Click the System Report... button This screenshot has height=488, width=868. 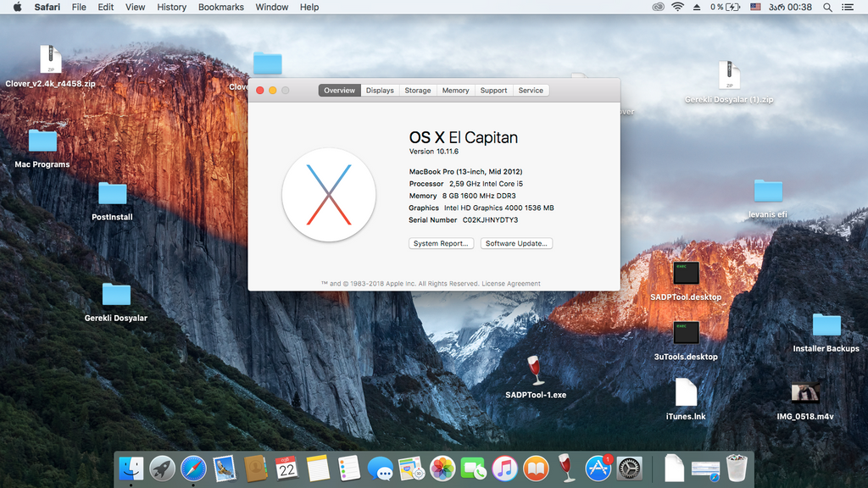tap(441, 243)
